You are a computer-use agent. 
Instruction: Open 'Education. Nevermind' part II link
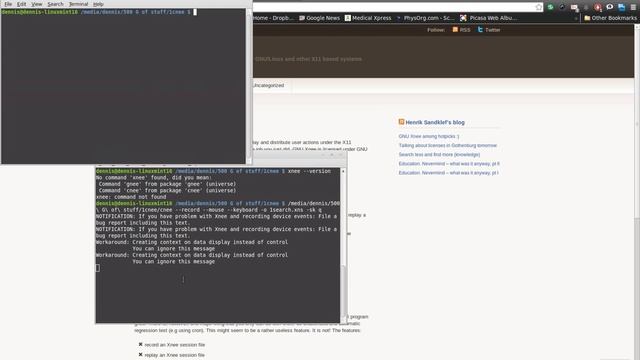(449, 164)
